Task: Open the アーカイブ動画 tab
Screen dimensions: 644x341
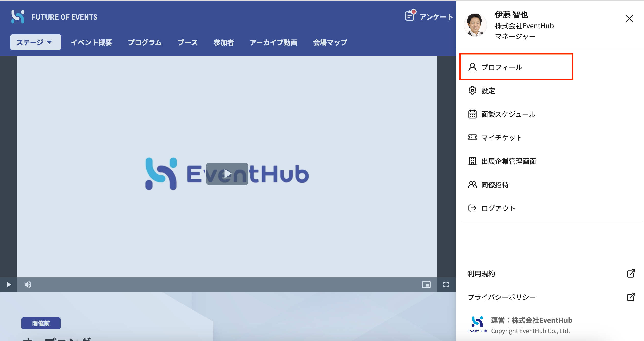Action: coord(273,42)
